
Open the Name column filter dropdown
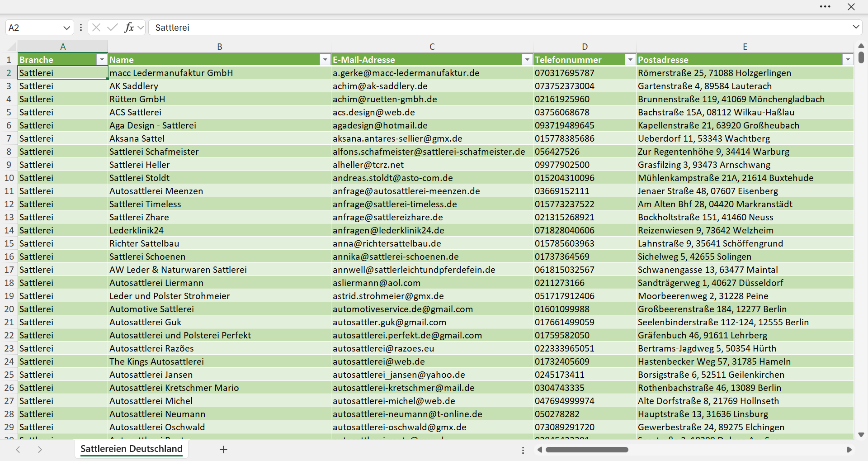point(325,60)
